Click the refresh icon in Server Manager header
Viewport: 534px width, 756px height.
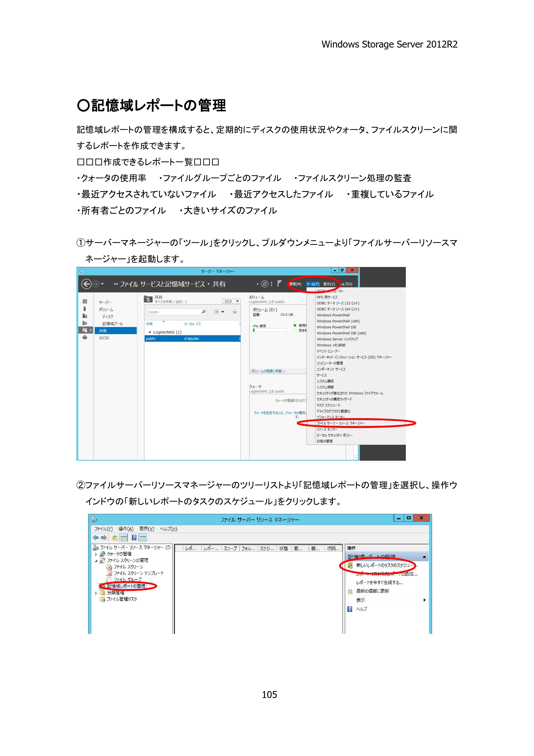pyautogui.click(x=265, y=284)
